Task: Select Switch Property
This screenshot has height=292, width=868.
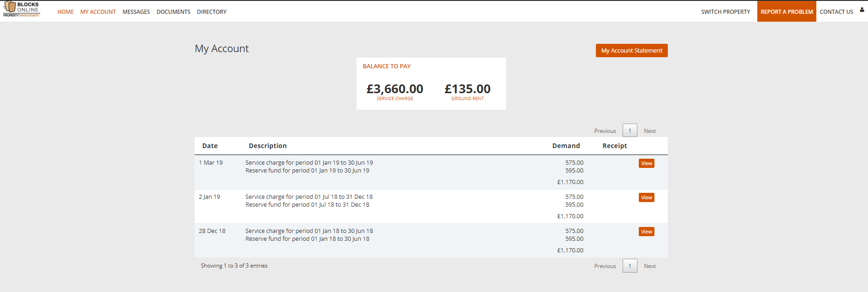Action: (x=725, y=12)
